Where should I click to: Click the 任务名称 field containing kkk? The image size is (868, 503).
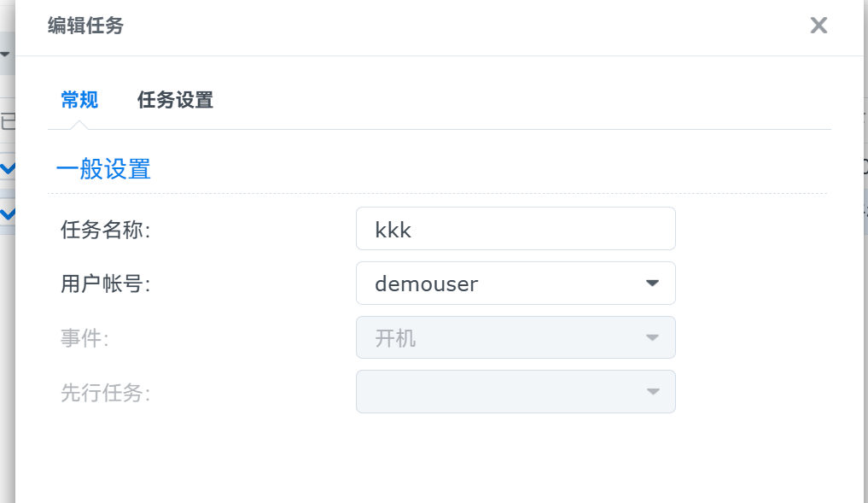515,229
